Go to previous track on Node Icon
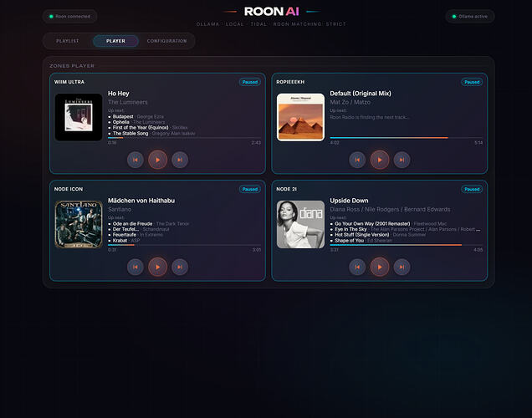 136,268
